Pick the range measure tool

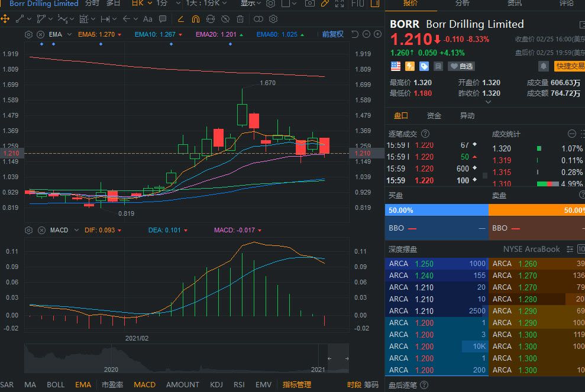[x=105, y=19]
